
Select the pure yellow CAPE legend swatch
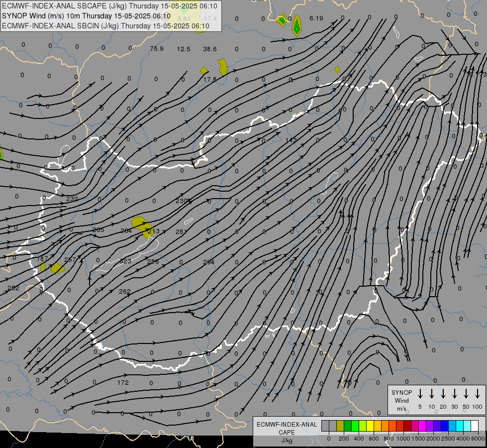370,426
